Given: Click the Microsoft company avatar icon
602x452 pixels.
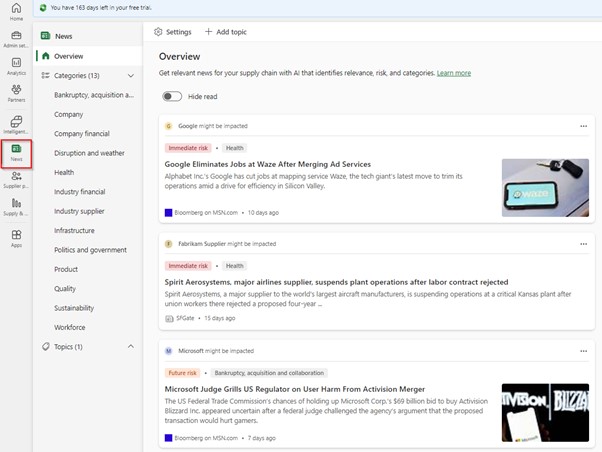Looking at the screenshot, I should click(x=168, y=351).
